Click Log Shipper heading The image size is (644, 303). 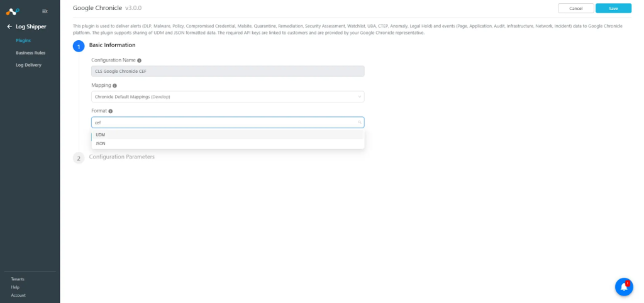(x=31, y=26)
